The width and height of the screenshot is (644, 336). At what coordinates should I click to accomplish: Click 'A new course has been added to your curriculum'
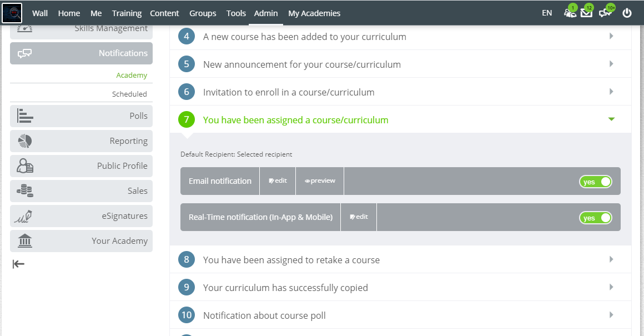point(304,37)
